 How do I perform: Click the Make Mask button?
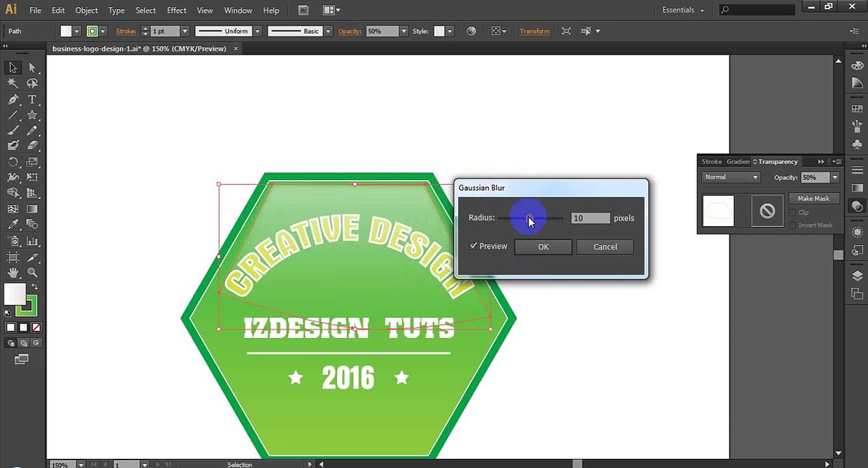tap(813, 199)
